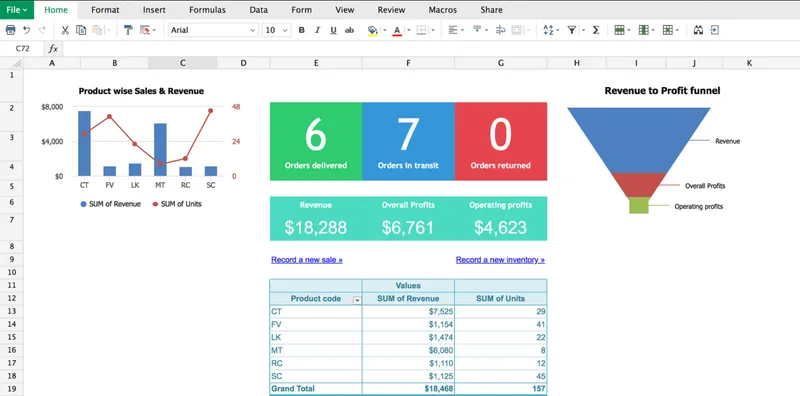The height and width of the screenshot is (396, 800).
Task: Switch to the Macros tab
Action: (443, 10)
